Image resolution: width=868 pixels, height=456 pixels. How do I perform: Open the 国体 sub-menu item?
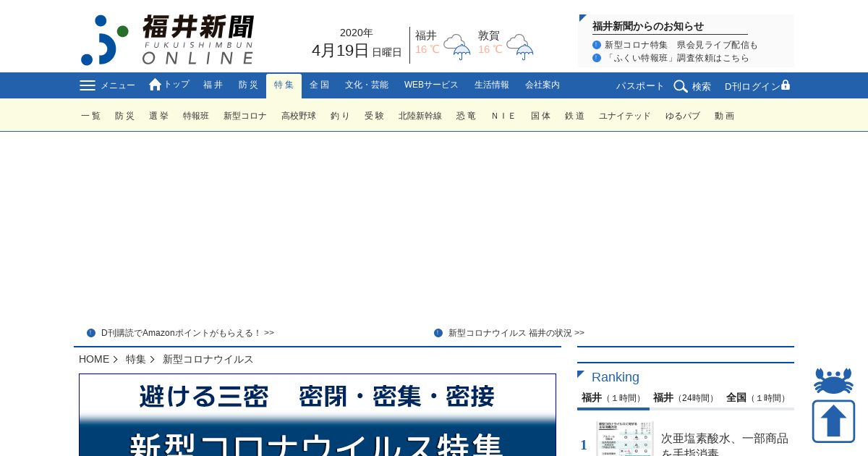(541, 116)
